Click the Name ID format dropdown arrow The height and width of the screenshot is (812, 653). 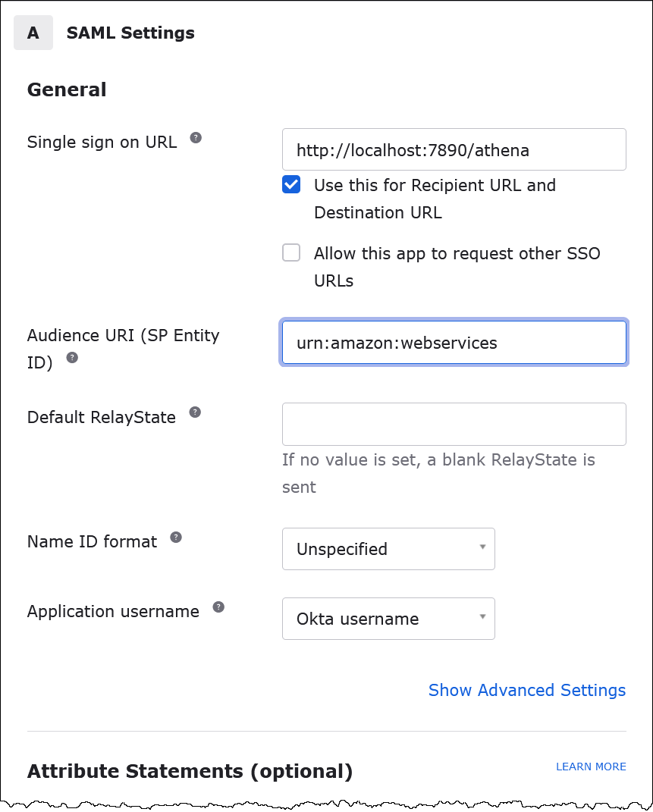[483, 548]
